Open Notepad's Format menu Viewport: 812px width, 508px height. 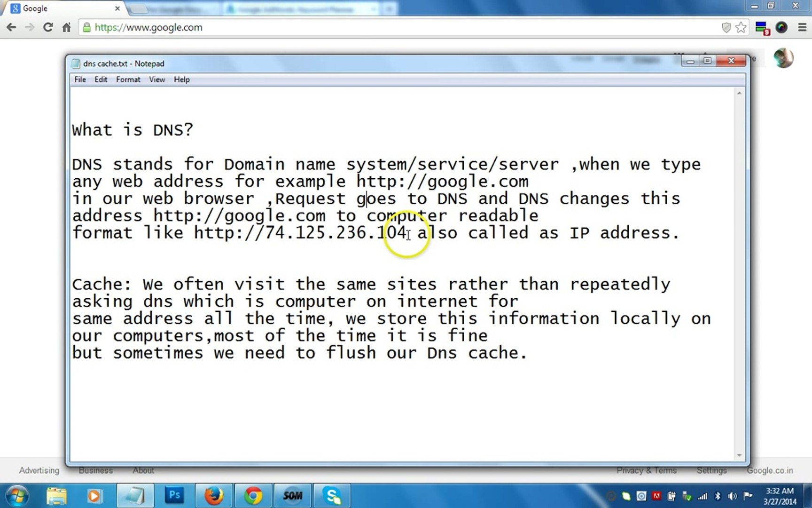(128, 79)
